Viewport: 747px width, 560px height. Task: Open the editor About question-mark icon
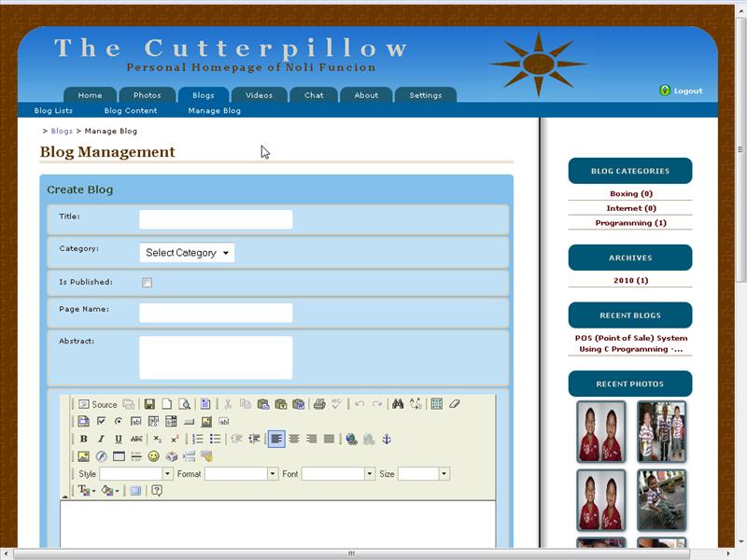157,491
